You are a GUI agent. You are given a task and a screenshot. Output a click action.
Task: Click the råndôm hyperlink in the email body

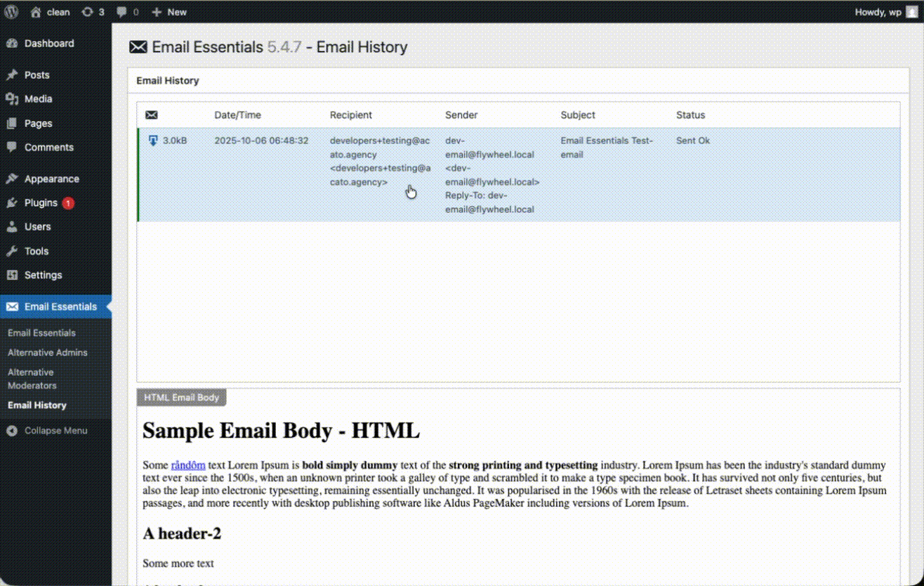coord(189,464)
